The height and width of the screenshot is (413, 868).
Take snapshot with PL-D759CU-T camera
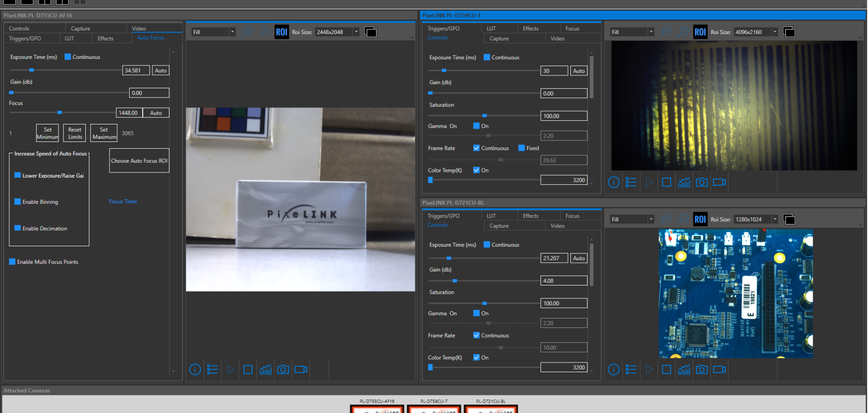pos(702,182)
